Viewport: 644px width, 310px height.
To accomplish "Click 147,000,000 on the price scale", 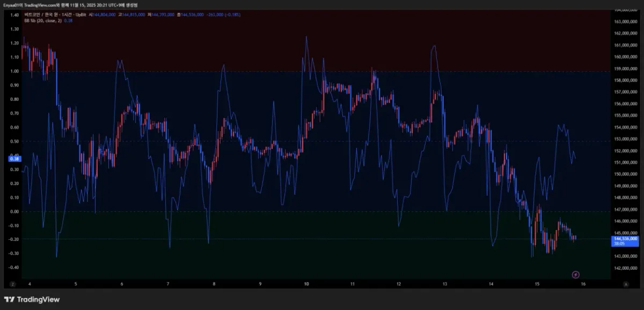I will click(x=625, y=210).
